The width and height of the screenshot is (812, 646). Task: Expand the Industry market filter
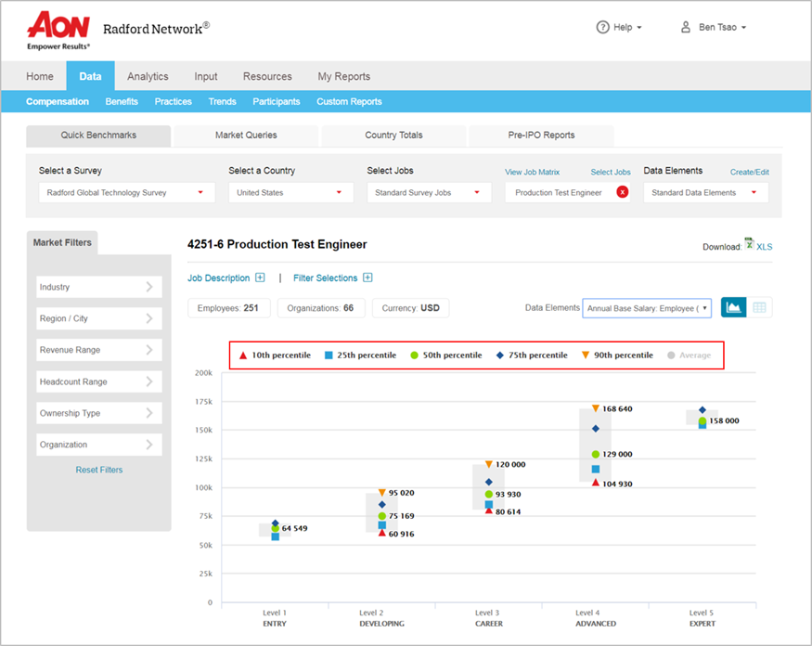click(98, 288)
